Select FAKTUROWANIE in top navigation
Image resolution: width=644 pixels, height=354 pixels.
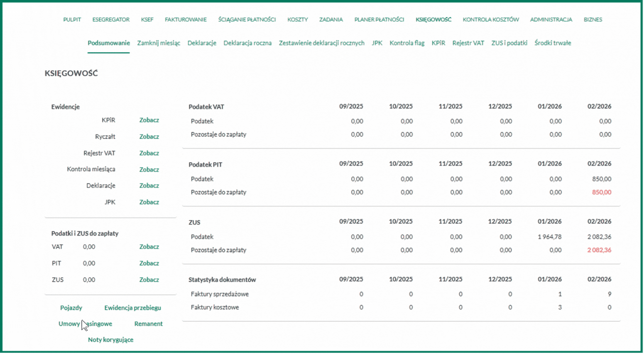(x=186, y=20)
